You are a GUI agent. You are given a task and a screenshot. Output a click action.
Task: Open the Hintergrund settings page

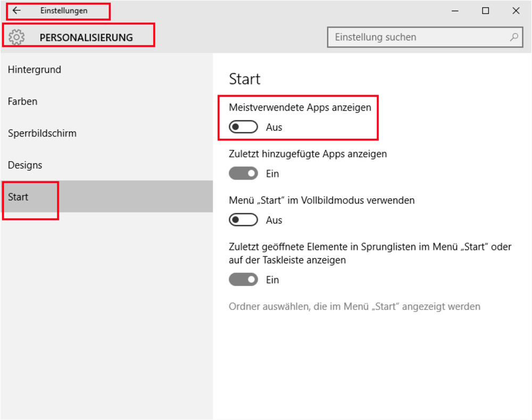click(x=34, y=69)
